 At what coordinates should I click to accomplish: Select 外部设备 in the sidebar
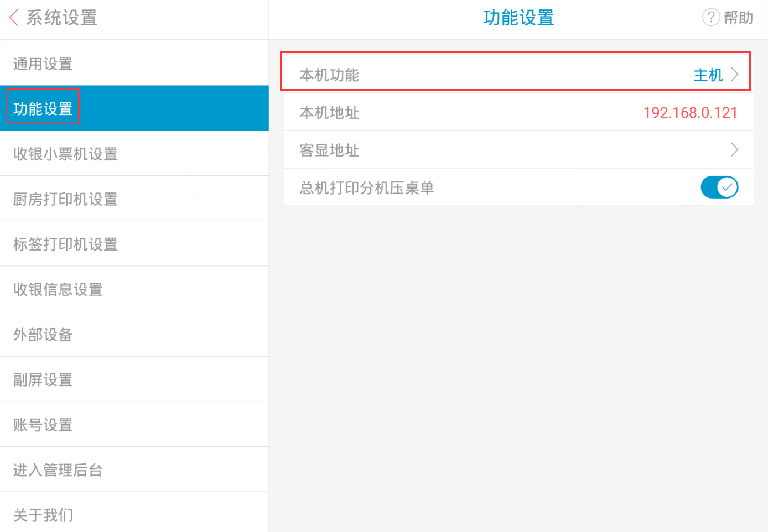pos(134,334)
